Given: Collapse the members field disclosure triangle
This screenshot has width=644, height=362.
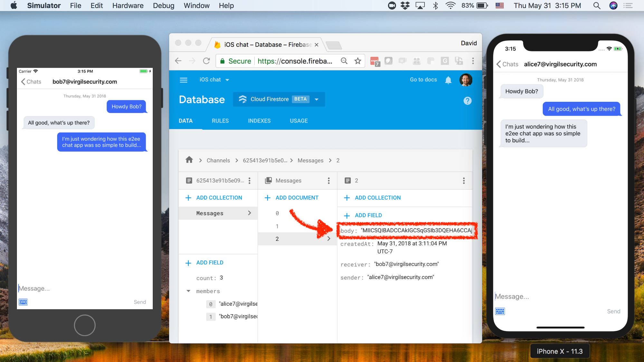Looking at the screenshot, I should 188,291.
